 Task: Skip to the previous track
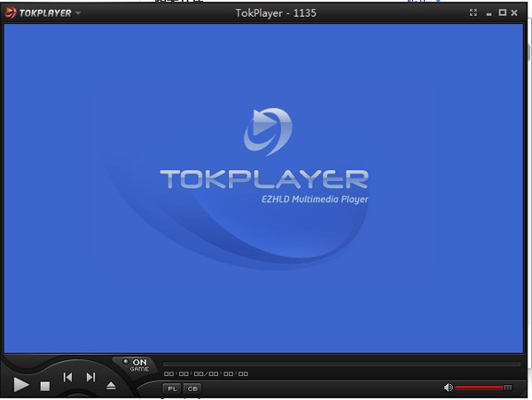67,377
